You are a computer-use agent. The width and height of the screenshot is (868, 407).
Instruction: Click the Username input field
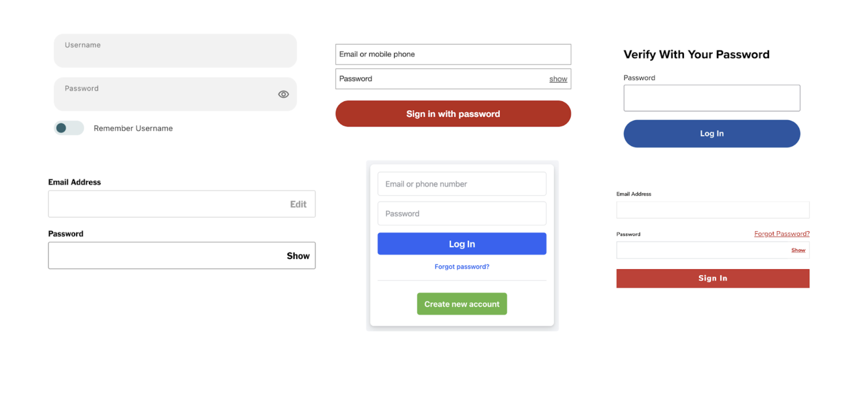[x=175, y=51]
